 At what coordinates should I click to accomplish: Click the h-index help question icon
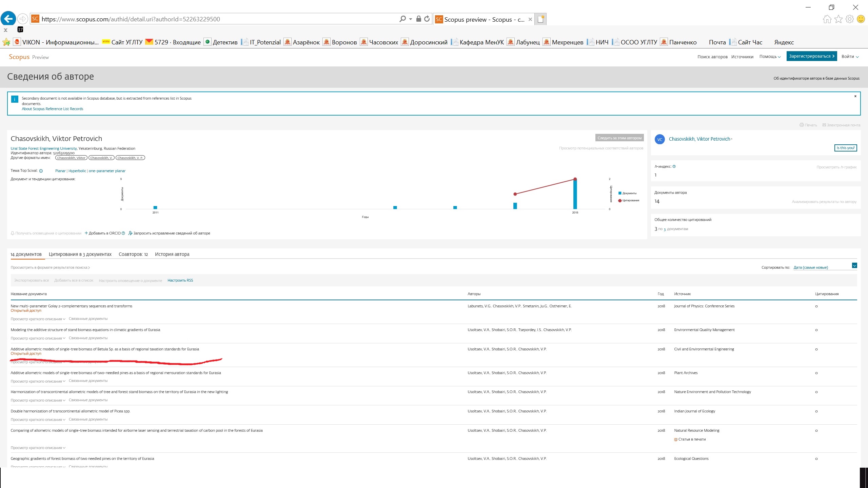[674, 166]
